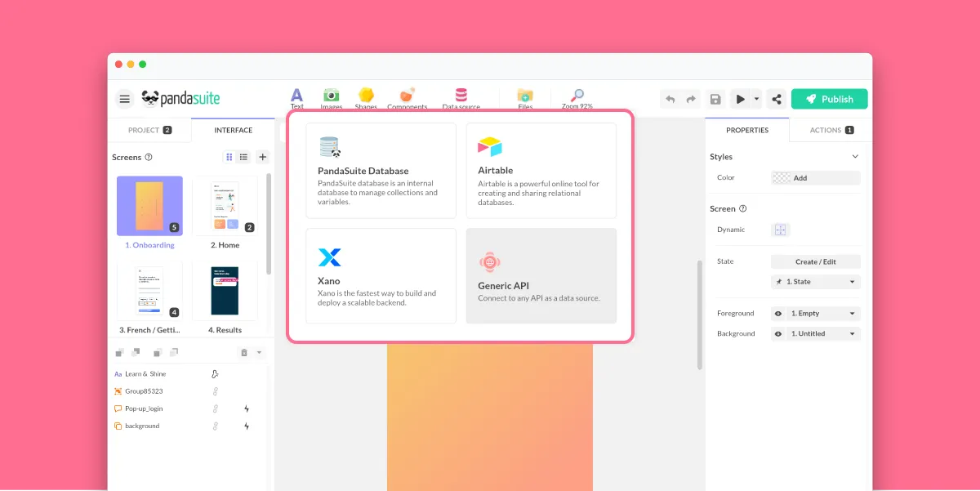Open the Files browser icon
The image size is (980, 491).
(x=525, y=96)
